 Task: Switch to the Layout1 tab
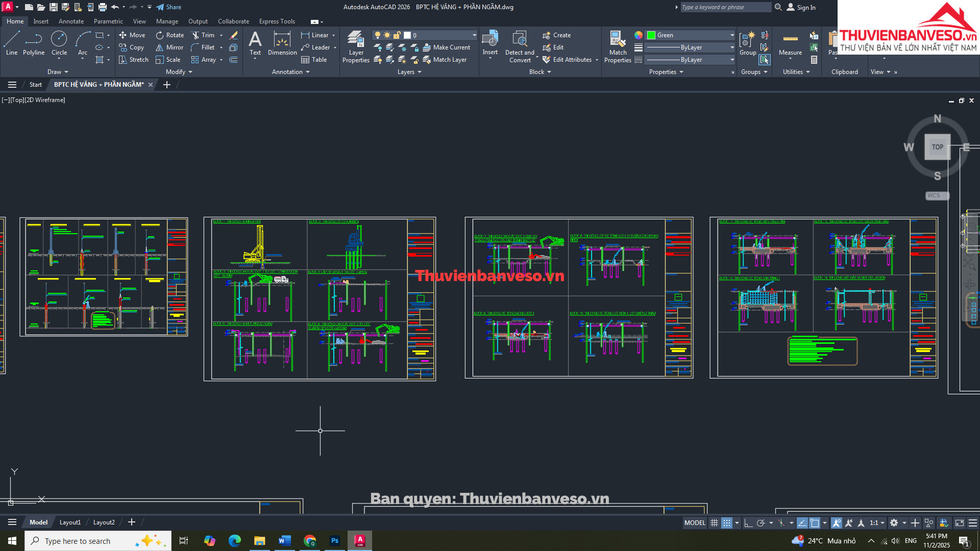70,522
